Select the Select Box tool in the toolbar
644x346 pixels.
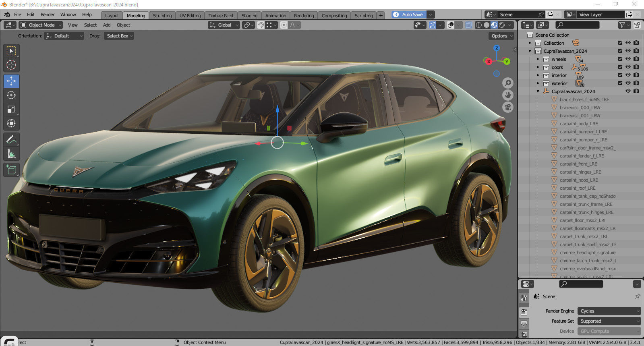point(11,51)
